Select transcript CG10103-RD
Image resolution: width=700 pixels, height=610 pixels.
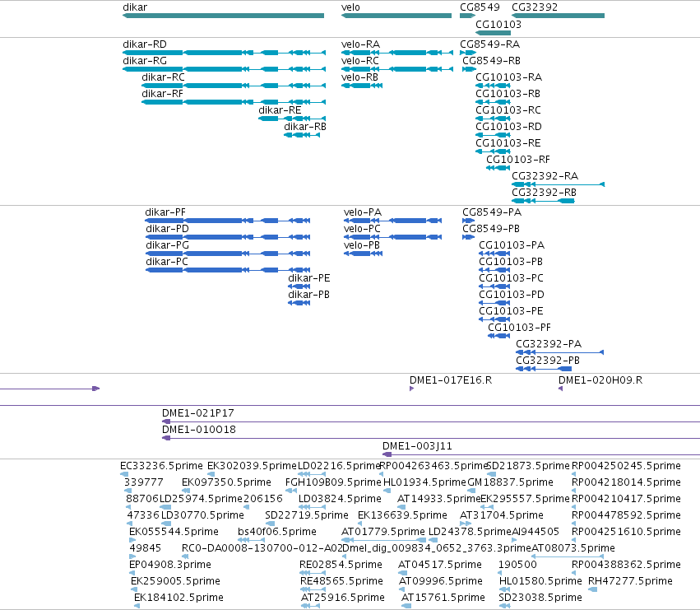click(x=493, y=135)
